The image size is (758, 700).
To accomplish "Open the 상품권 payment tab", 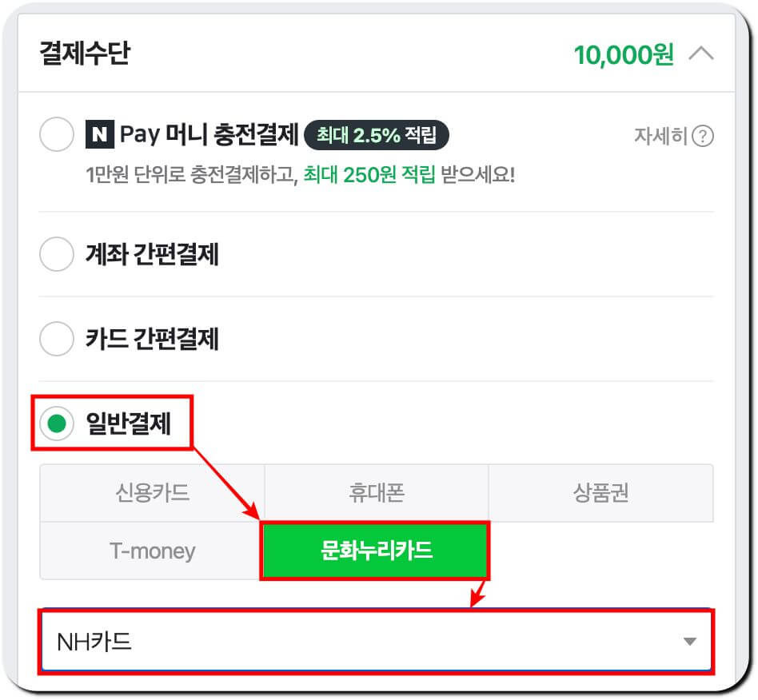I will 599,493.
